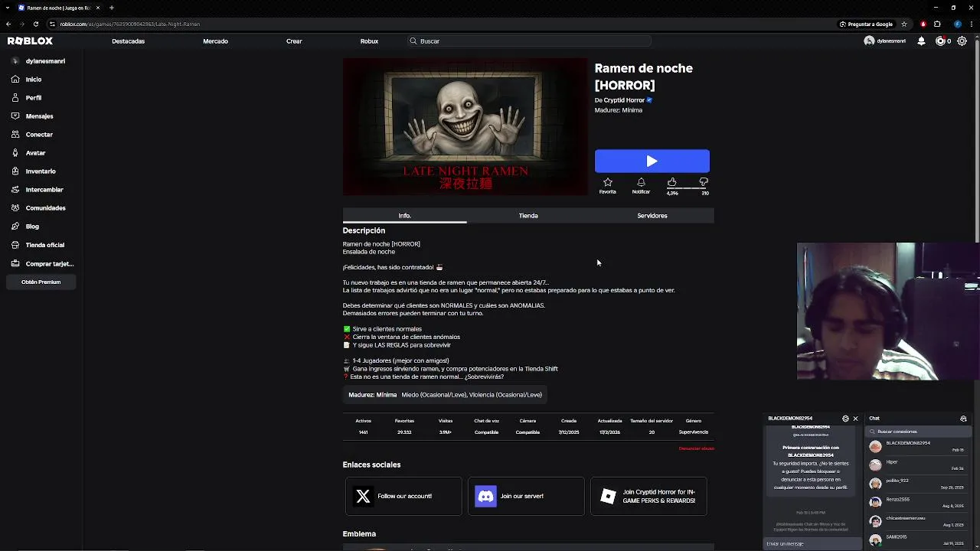The image size is (980, 551).
Task: Click the Roblox Buscar search field
Action: [528, 41]
